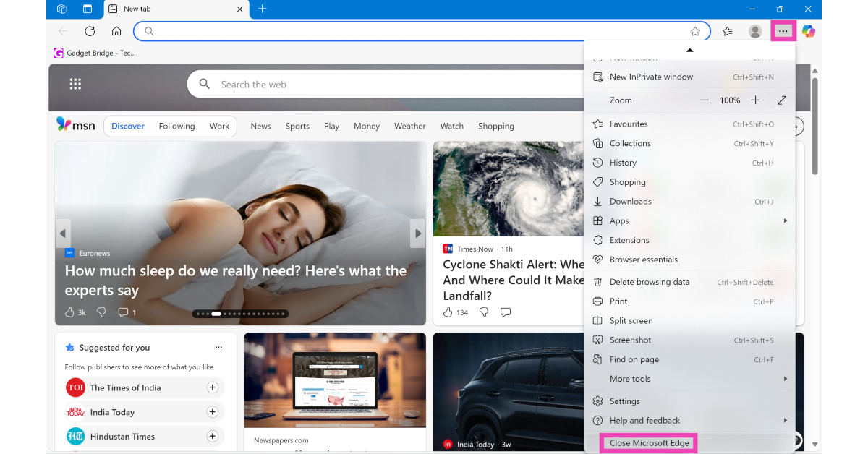Click the Copilot icon in toolbar
The width and height of the screenshot is (868, 454).
click(x=808, y=31)
